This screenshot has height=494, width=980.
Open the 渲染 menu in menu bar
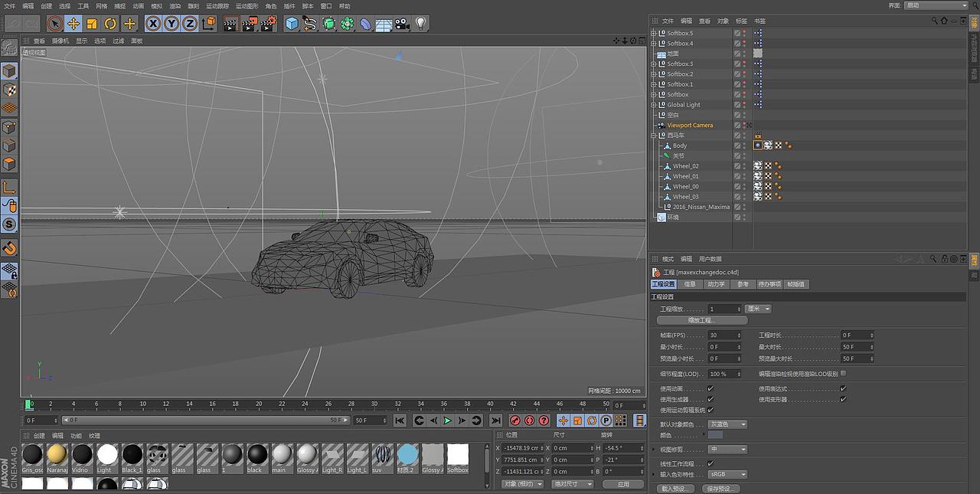pyautogui.click(x=175, y=5)
